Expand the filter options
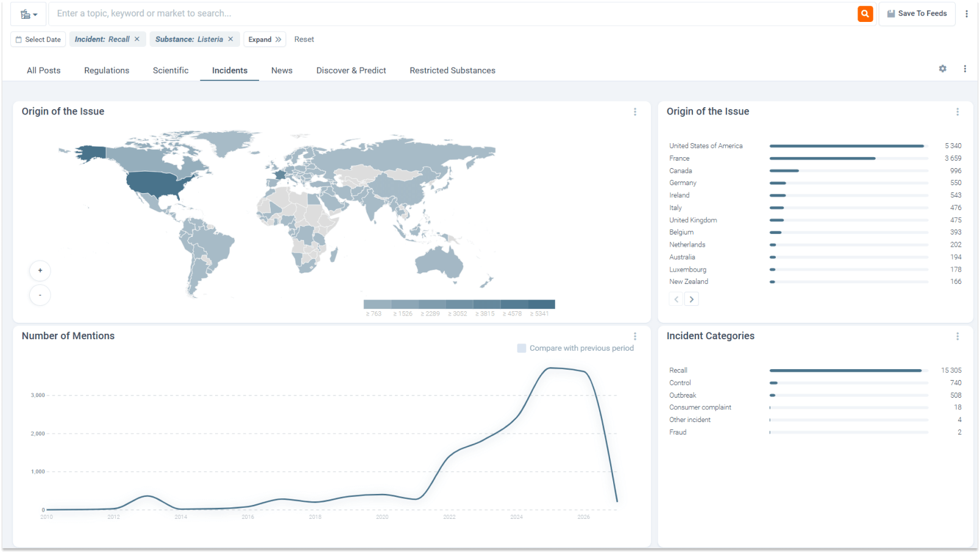The height and width of the screenshot is (553, 980). (x=265, y=40)
